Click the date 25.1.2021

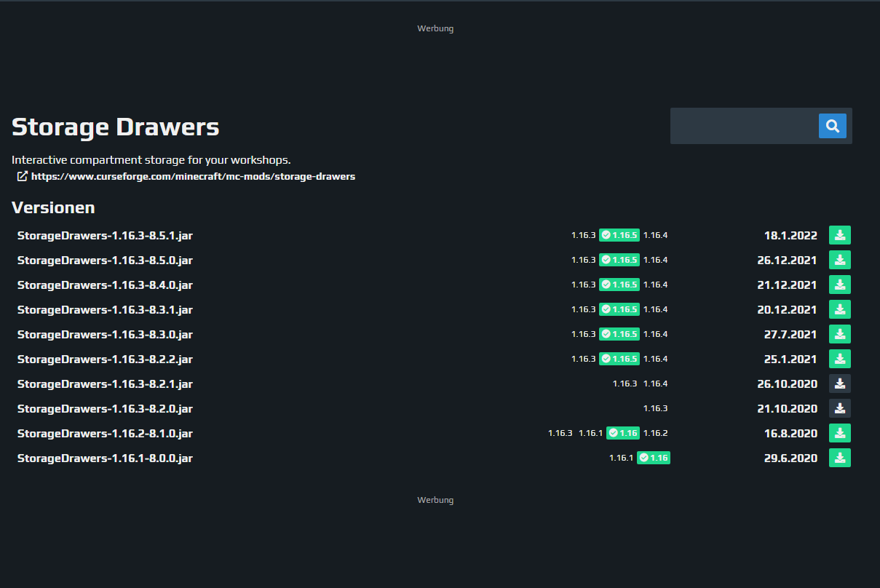pos(790,359)
